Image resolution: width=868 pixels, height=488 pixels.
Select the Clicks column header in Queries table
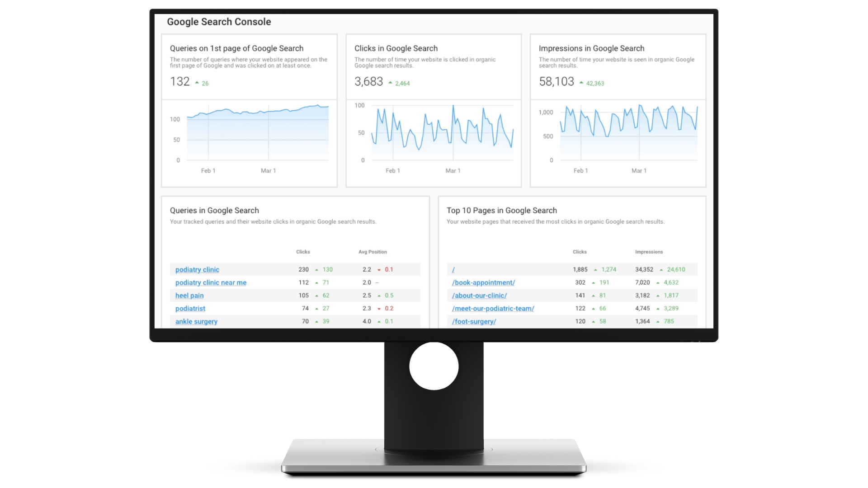point(303,252)
